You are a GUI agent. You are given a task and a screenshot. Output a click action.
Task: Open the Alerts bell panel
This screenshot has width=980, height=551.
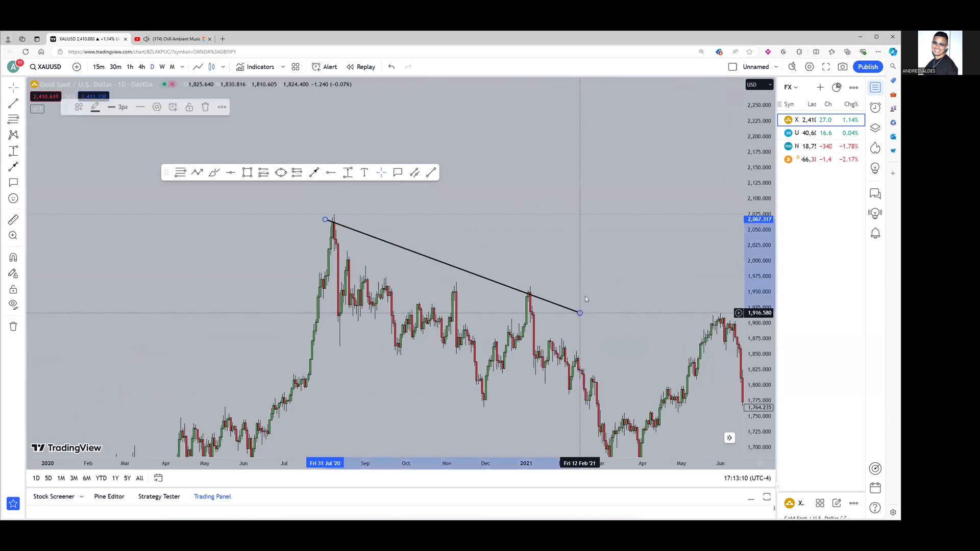[x=875, y=234]
